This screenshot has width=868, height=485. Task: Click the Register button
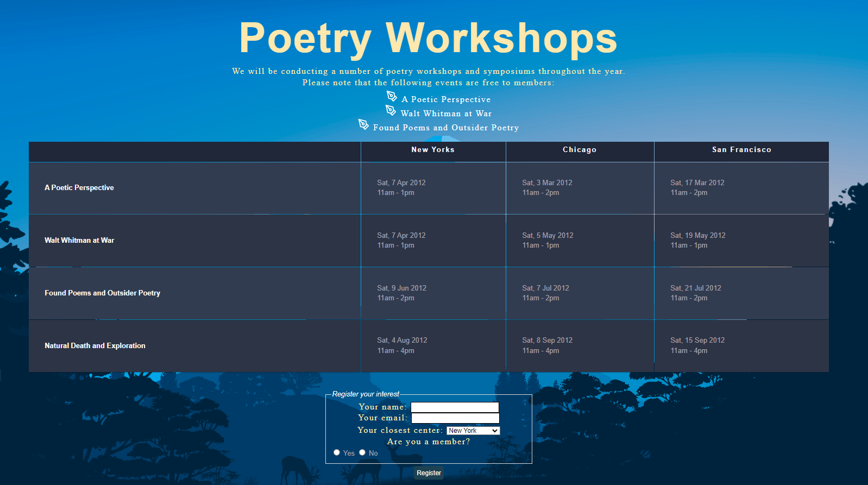[x=429, y=473]
